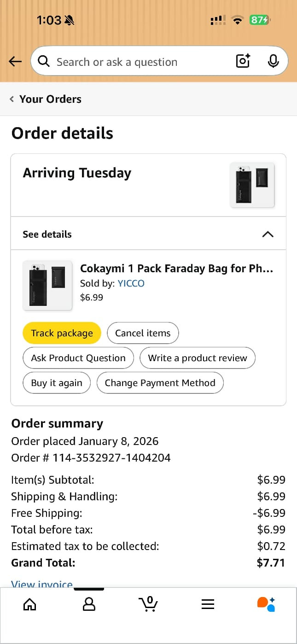
Task: Select Ask Product Question
Action: (x=78, y=358)
